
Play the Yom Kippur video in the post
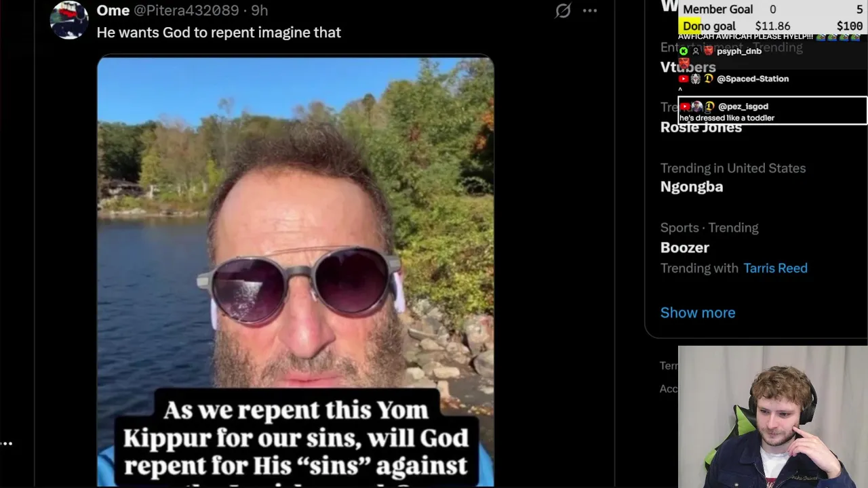coord(296,271)
